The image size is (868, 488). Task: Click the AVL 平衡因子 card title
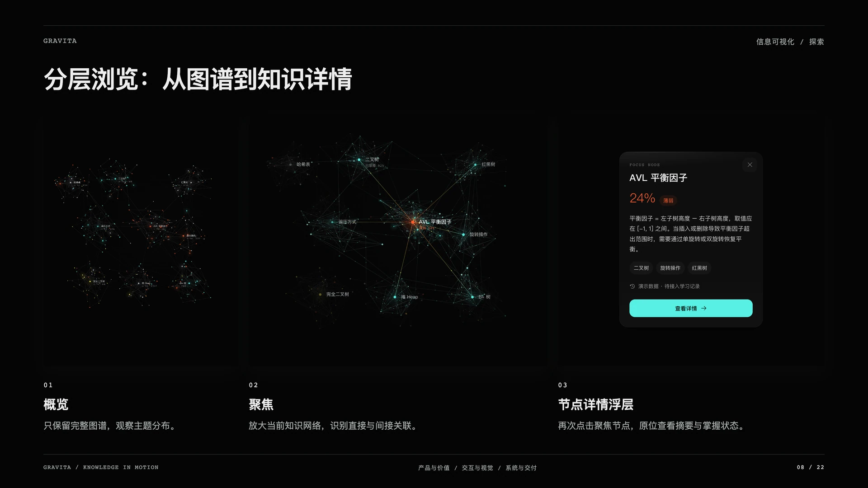point(658,178)
